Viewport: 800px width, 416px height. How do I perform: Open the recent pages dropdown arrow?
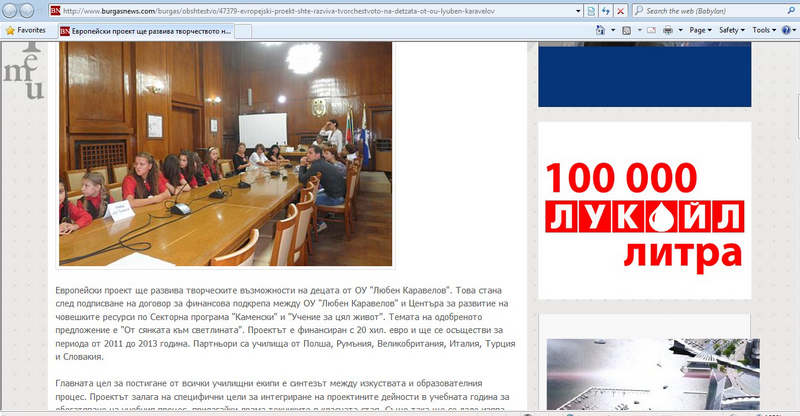[40, 11]
